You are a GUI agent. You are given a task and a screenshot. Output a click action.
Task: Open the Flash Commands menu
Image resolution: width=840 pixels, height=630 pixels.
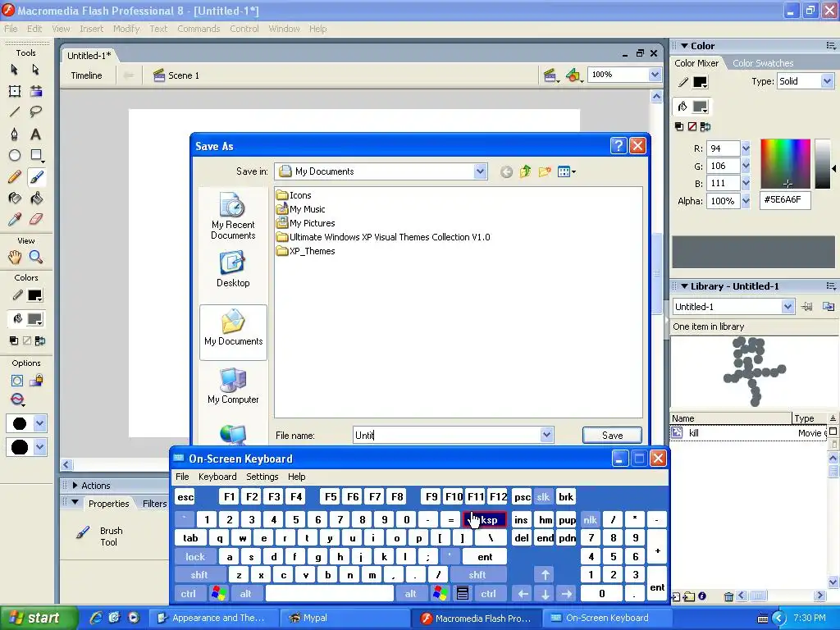[x=199, y=29]
